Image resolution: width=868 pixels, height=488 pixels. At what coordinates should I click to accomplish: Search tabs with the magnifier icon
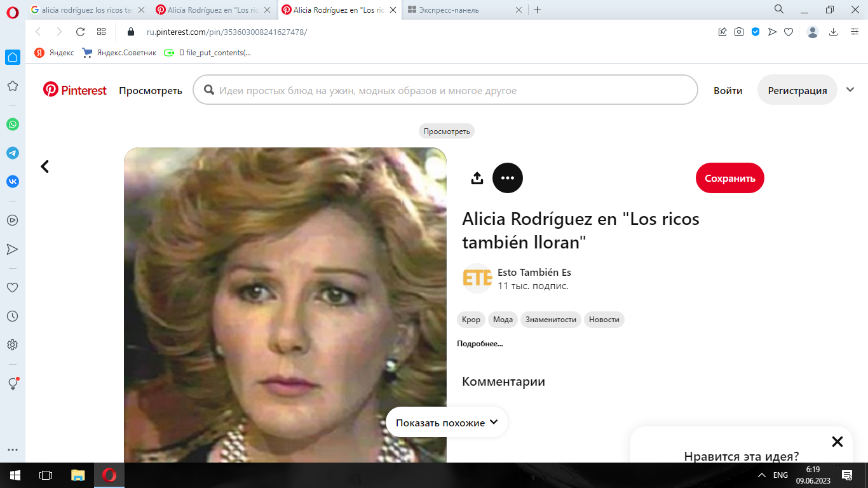pyautogui.click(x=779, y=9)
